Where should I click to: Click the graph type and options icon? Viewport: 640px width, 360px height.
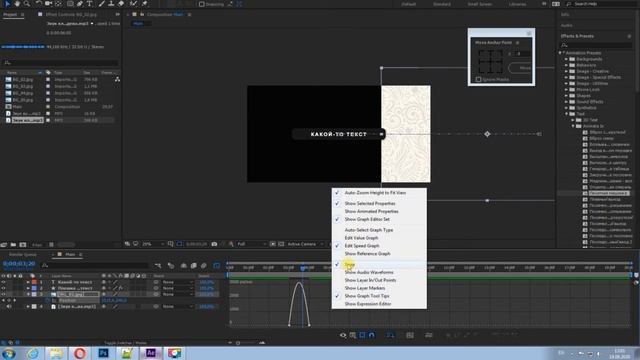(x=353, y=335)
